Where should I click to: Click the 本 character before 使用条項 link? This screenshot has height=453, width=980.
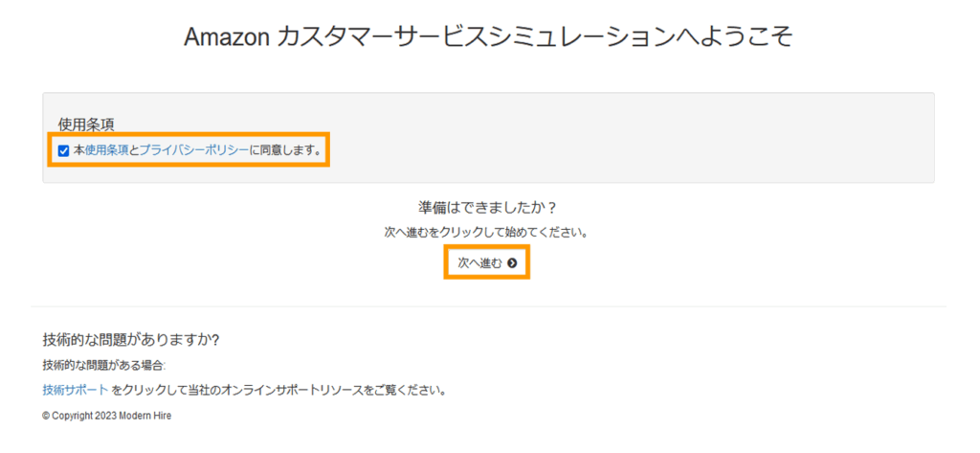pyautogui.click(x=78, y=150)
